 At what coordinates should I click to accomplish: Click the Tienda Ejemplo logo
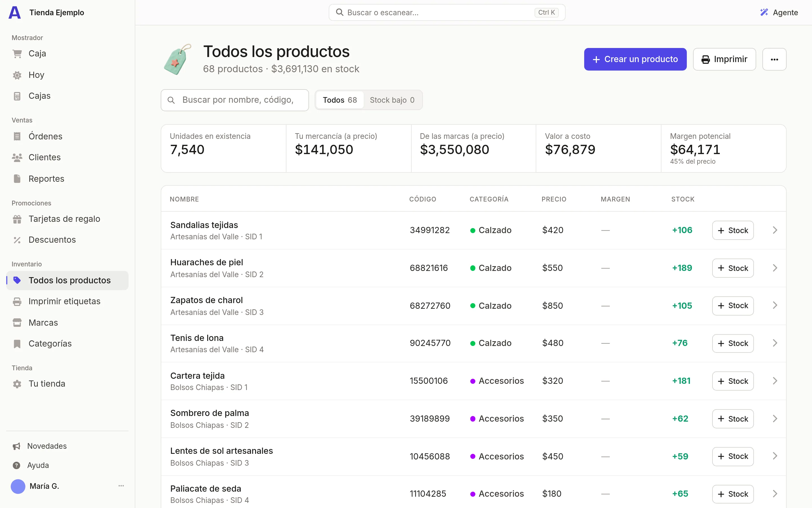point(14,12)
